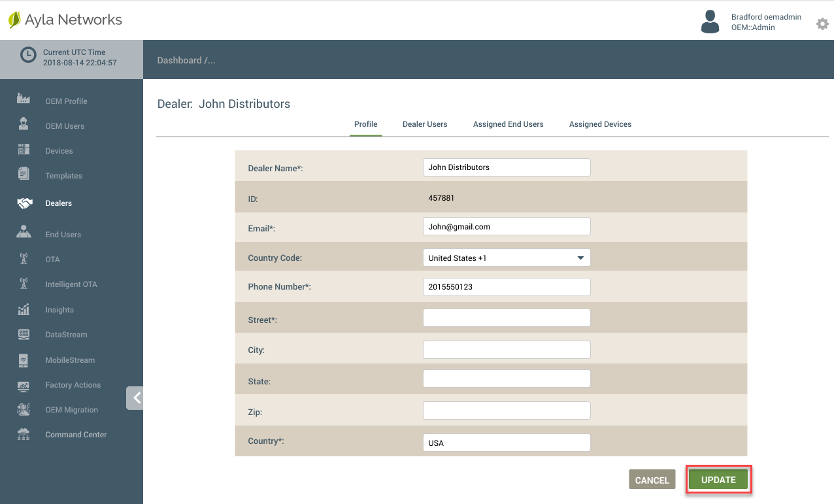Image resolution: width=834 pixels, height=504 pixels.
Task: Select Dealers in the sidebar
Action: pos(58,203)
